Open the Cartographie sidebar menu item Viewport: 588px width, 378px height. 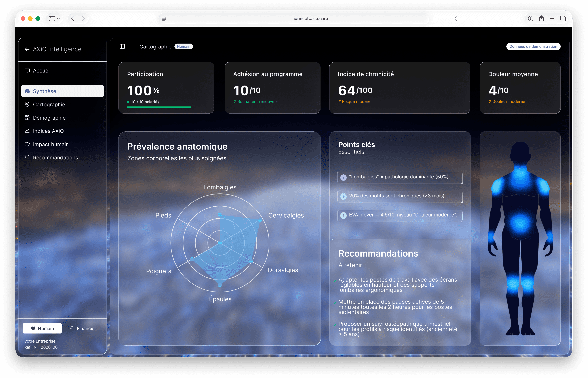pyautogui.click(x=49, y=105)
